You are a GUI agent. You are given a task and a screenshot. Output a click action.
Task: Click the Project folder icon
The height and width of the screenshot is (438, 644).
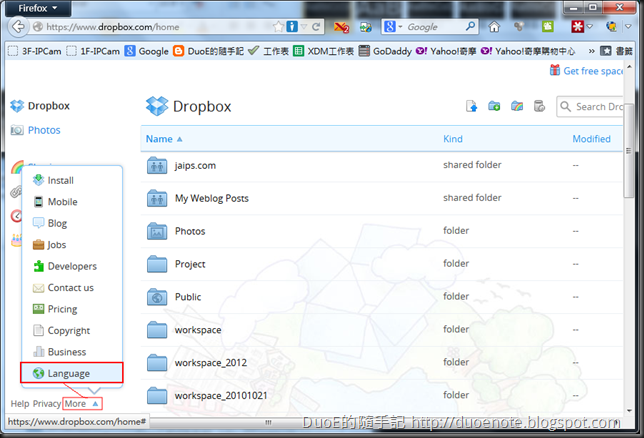click(x=157, y=264)
